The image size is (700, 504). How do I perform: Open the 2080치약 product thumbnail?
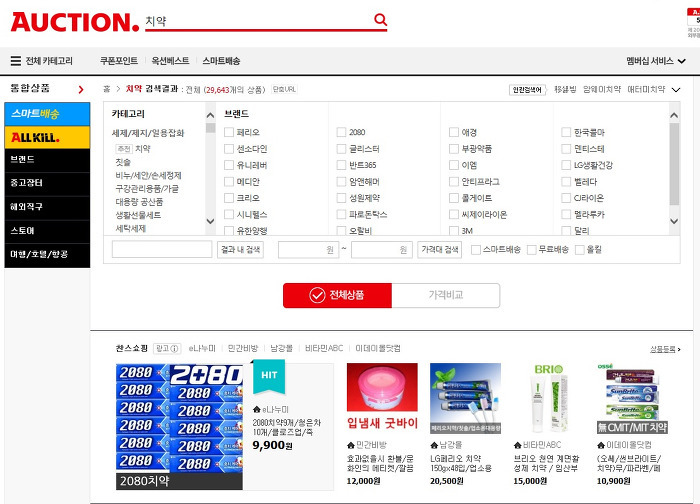tap(179, 427)
